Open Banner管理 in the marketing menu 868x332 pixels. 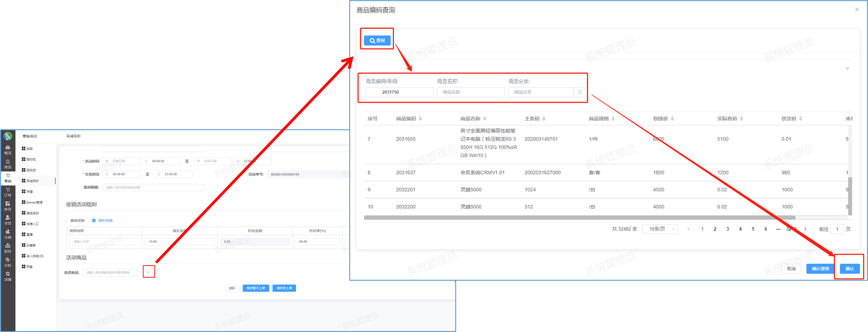(34, 202)
